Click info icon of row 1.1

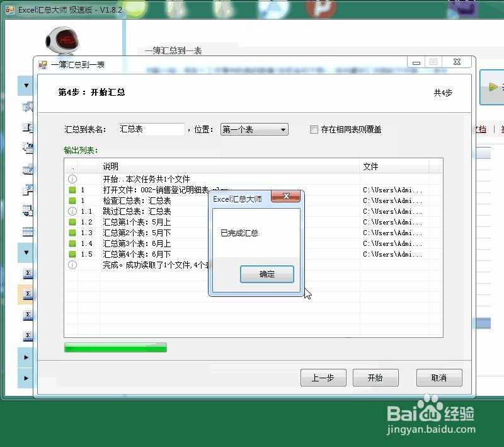[72, 211]
